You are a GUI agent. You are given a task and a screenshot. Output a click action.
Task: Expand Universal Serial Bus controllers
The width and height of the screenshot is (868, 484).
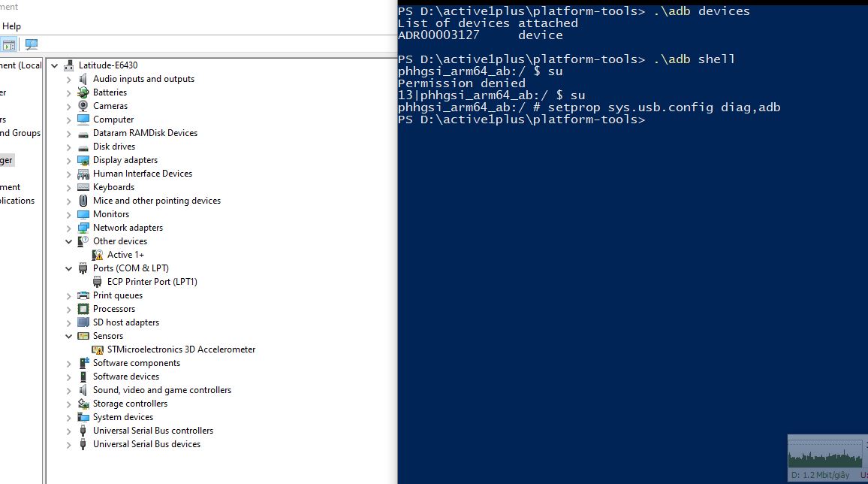tap(69, 431)
